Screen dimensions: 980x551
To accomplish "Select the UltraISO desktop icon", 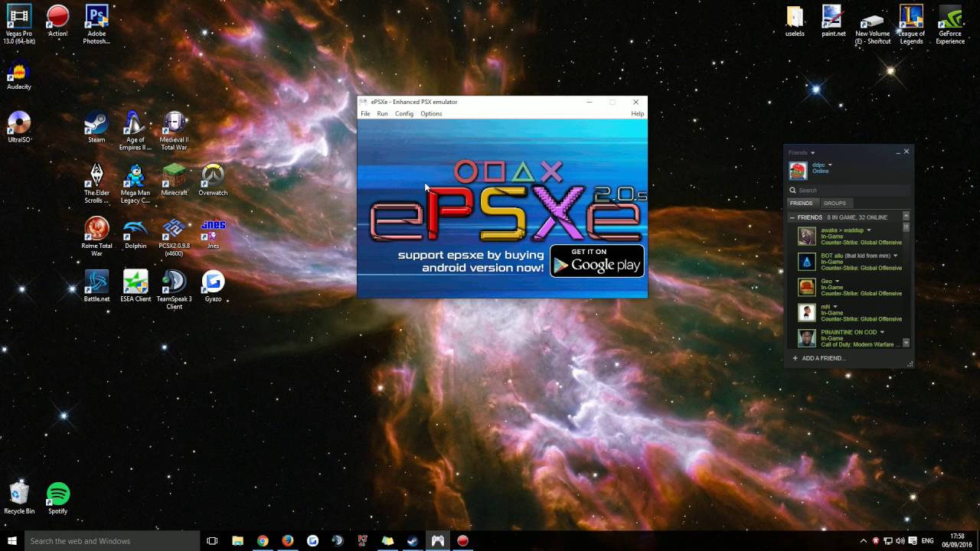I will pos(19,128).
